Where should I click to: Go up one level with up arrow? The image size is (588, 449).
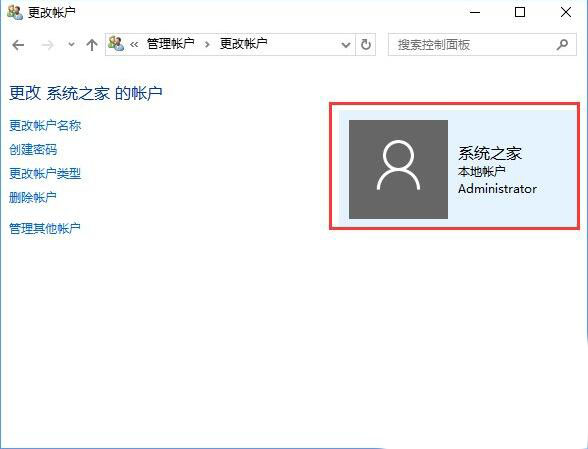click(92, 45)
